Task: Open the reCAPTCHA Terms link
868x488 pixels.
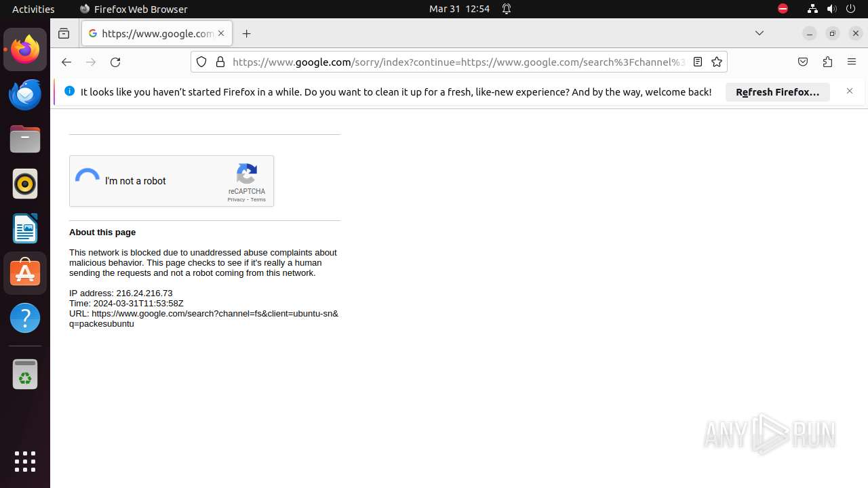Action: pyautogui.click(x=258, y=200)
